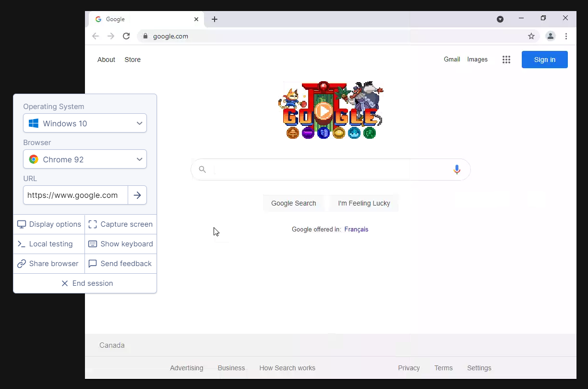Click the magnifier icon in search box
Image resolution: width=588 pixels, height=389 pixels.
tap(203, 170)
